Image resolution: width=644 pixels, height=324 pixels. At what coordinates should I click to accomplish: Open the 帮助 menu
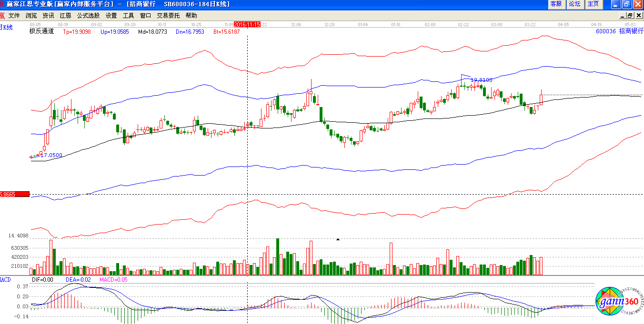(191, 16)
